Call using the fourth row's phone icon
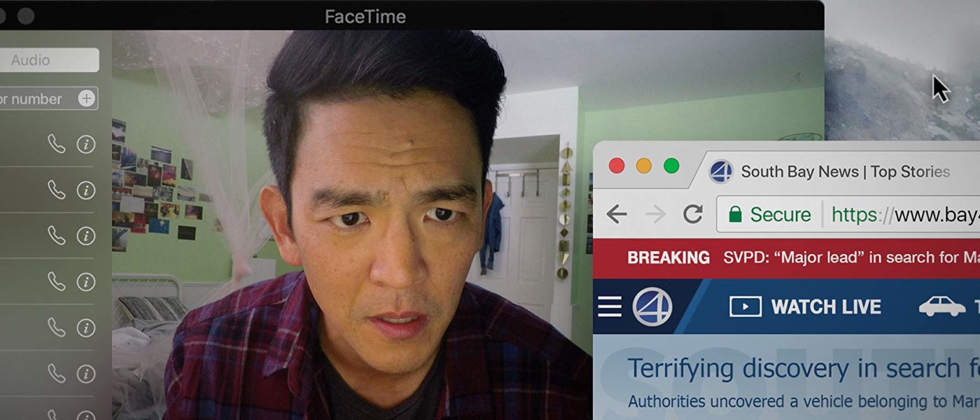This screenshot has width=980, height=420. tap(56, 281)
